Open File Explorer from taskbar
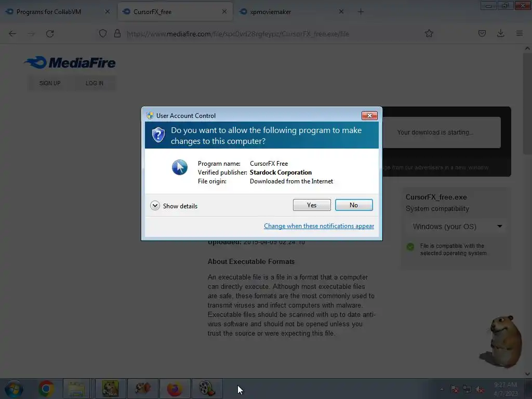The height and width of the screenshot is (399, 532). pos(77,389)
